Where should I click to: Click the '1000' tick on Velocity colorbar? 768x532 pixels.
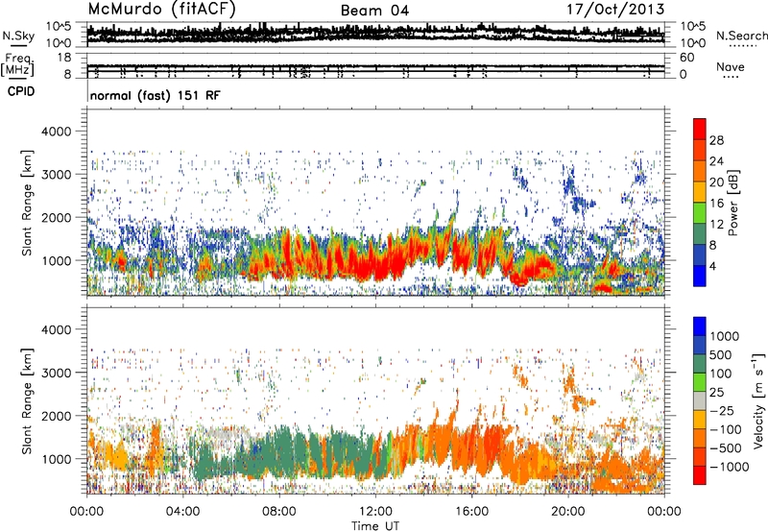[x=725, y=336]
